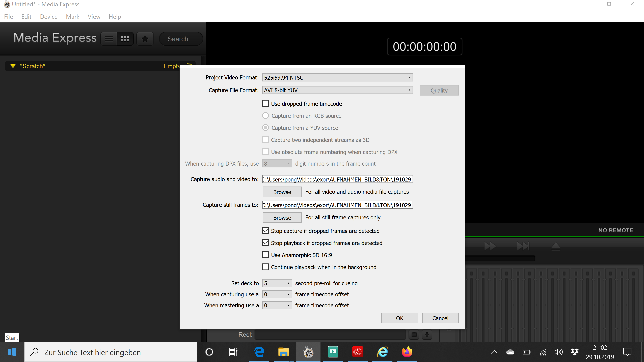Open File Explorer from taskbar

pyautogui.click(x=284, y=352)
